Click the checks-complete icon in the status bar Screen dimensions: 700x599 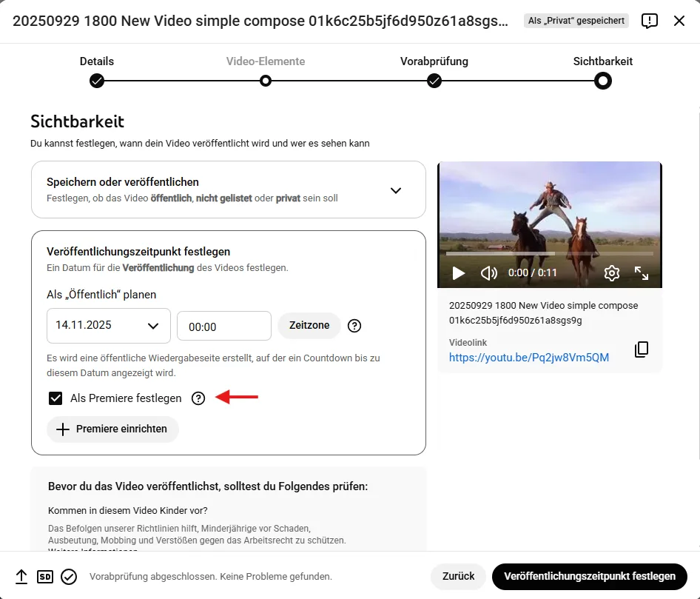[x=69, y=576]
